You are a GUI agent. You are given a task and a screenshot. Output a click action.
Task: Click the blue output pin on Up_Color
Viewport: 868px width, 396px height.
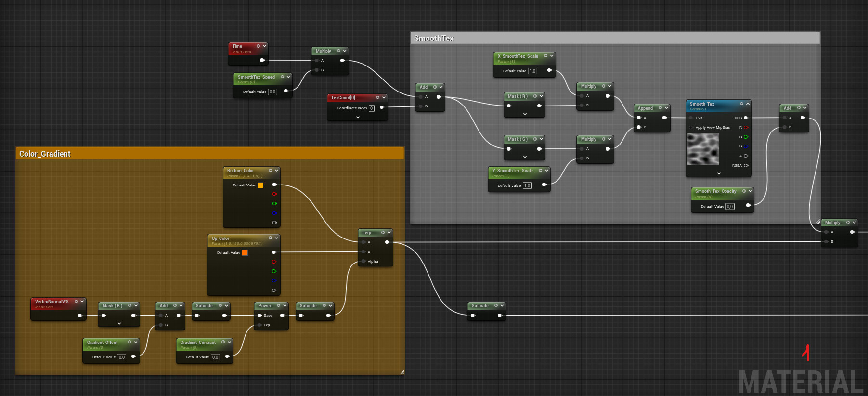[x=274, y=281]
